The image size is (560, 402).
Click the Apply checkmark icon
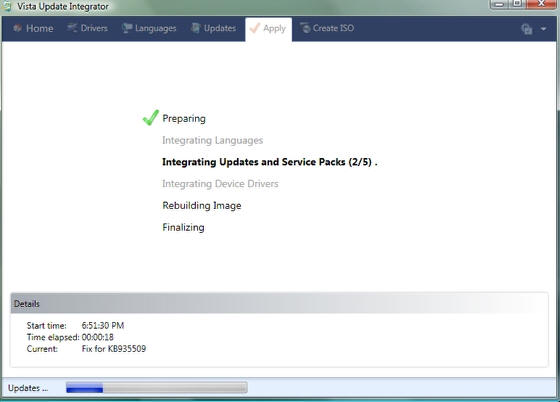(x=255, y=28)
